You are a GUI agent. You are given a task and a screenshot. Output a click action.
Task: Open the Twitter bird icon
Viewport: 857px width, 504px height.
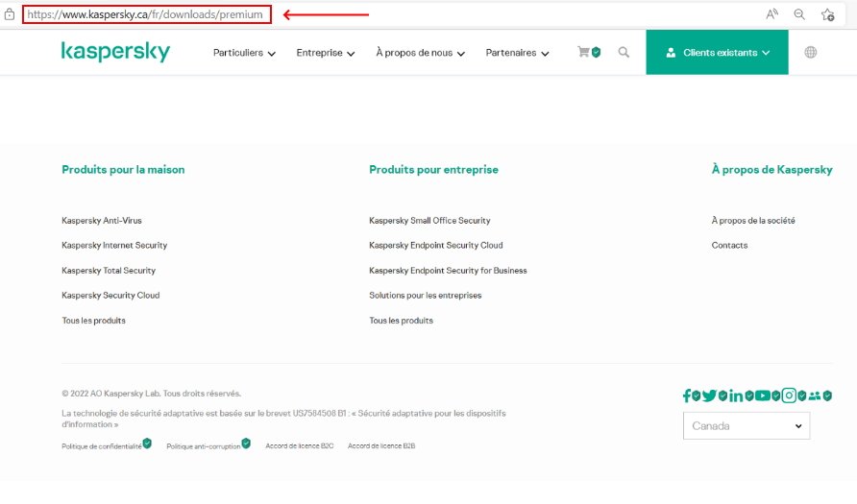click(x=709, y=396)
